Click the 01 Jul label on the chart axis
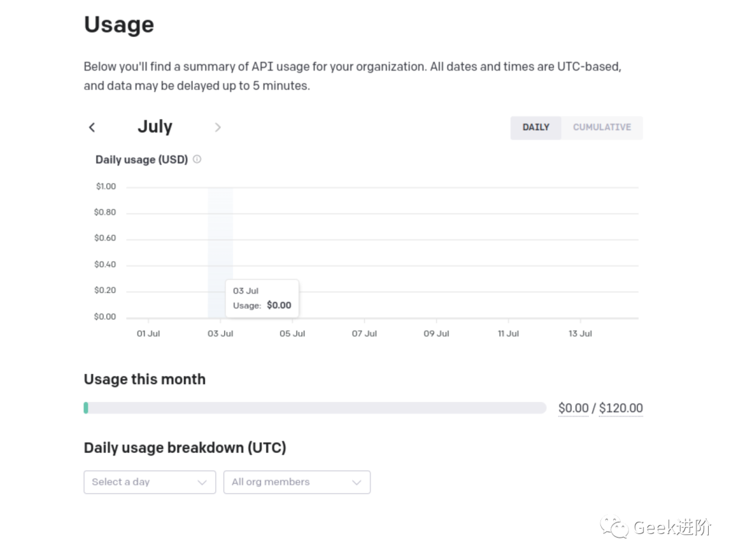Viewport: 736px width, 560px height. tap(149, 334)
